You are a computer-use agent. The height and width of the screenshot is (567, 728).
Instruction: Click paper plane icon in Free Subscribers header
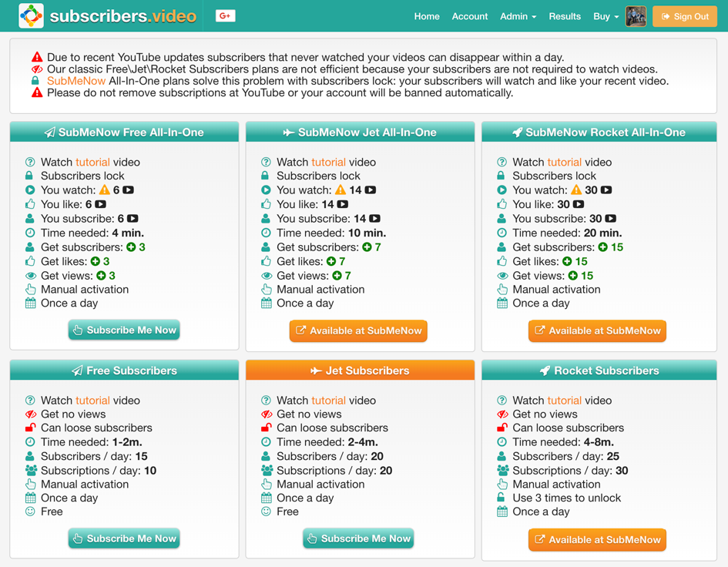click(x=77, y=371)
